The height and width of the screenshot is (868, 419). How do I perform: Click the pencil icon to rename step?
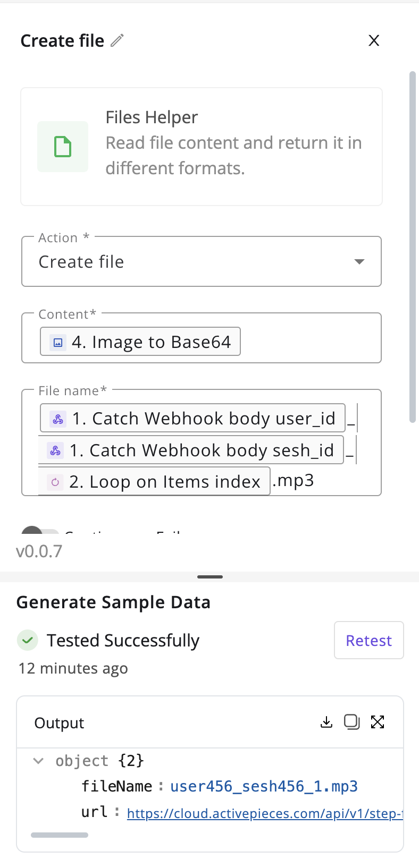[117, 40]
